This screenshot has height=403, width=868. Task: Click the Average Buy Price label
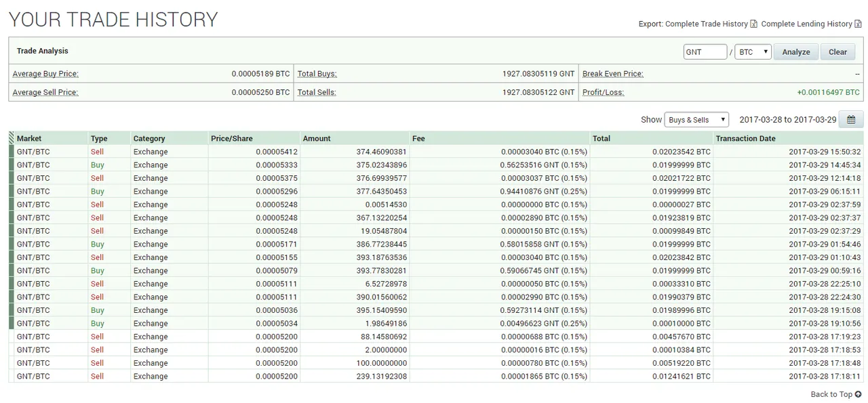tap(45, 74)
